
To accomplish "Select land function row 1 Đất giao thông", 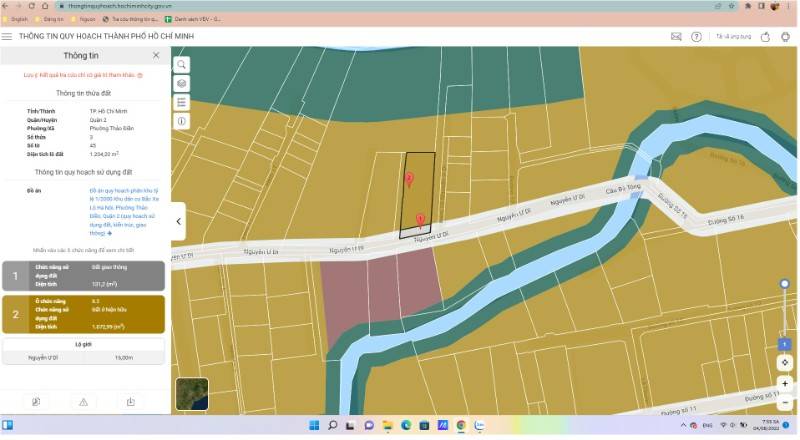I will (x=83, y=275).
